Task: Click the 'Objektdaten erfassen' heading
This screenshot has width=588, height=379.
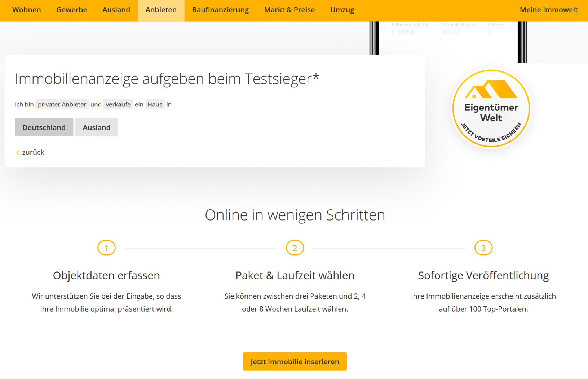Action: tap(106, 275)
